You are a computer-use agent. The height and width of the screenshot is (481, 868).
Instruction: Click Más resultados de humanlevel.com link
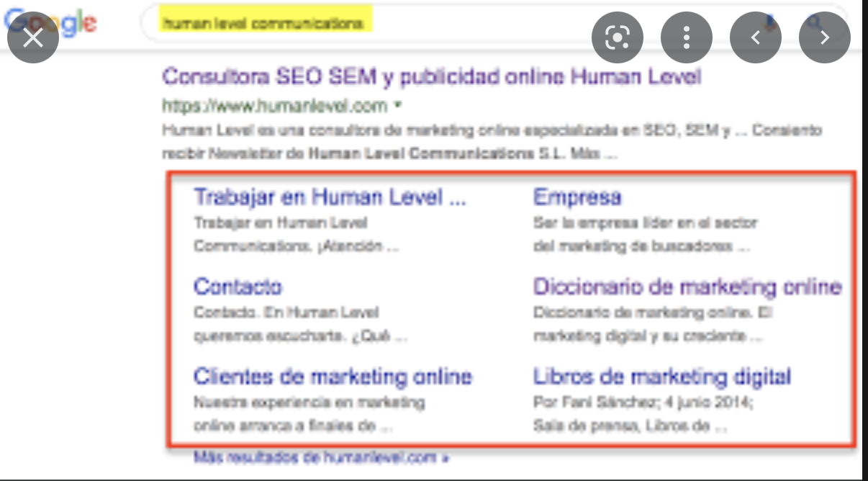[x=321, y=457]
